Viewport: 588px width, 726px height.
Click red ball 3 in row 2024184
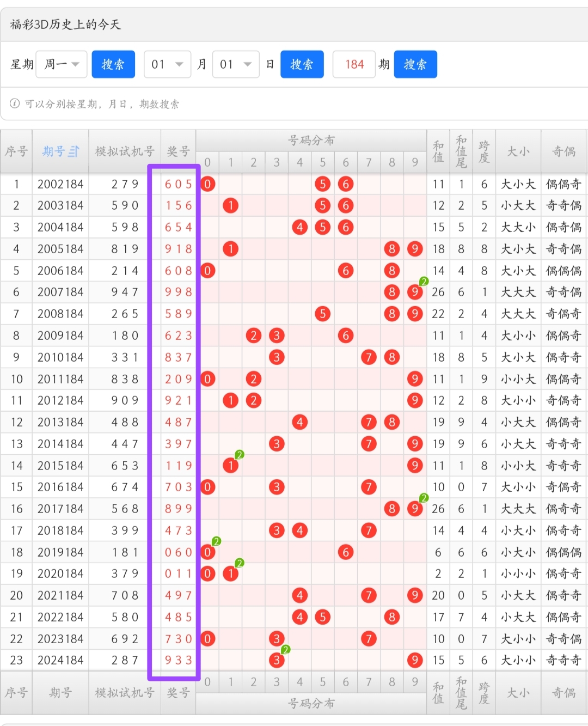(x=277, y=660)
